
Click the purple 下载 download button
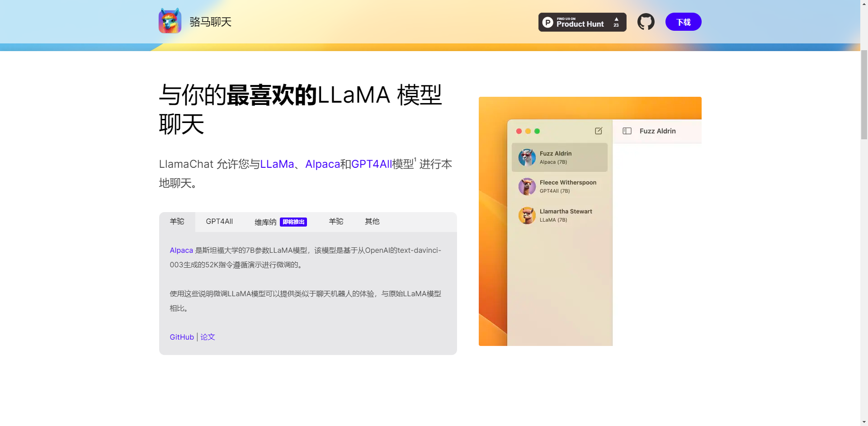pyautogui.click(x=683, y=22)
